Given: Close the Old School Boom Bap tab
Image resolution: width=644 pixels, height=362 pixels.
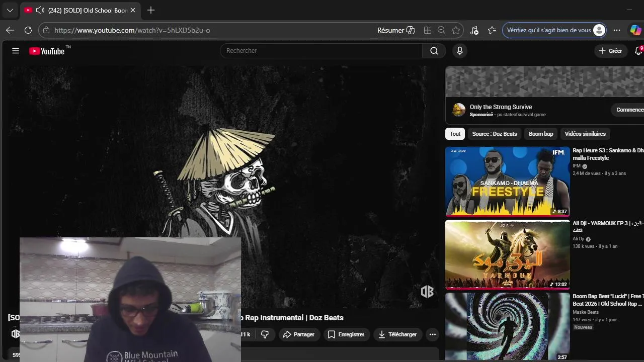Looking at the screenshot, I should [133, 10].
